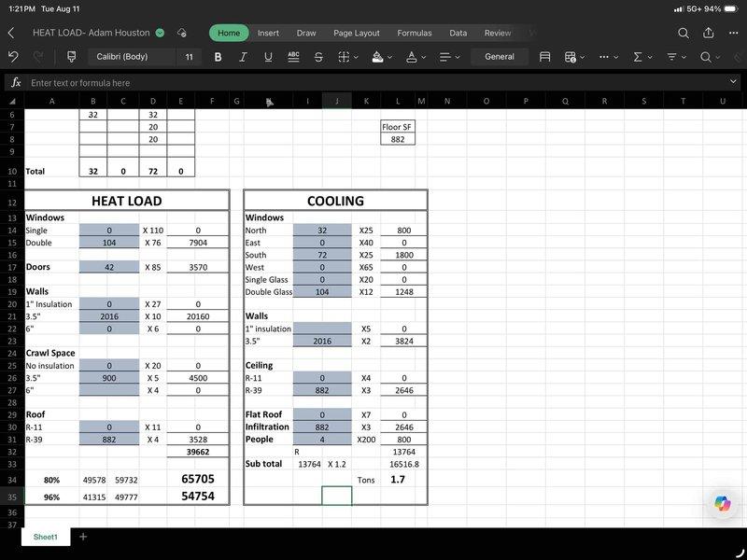Select column J header
Screen dimensions: 747x560
[x=337, y=101]
